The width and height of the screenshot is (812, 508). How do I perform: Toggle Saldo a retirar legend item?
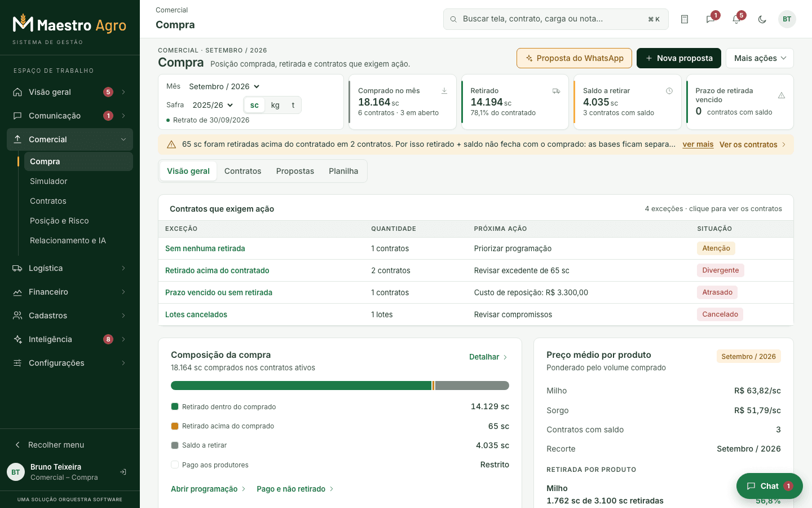point(199,445)
